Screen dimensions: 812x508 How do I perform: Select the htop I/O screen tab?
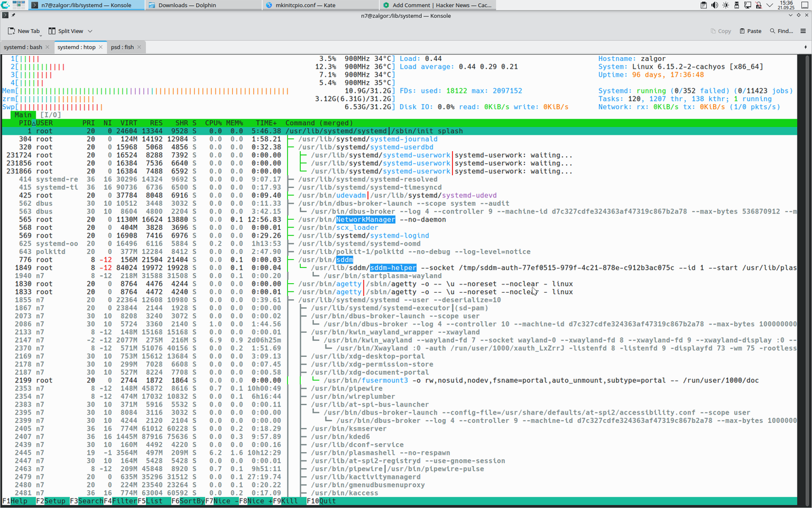(51, 115)
